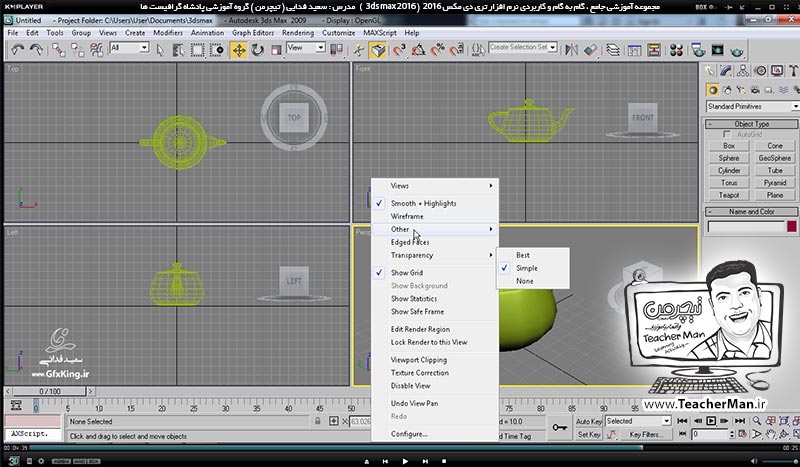Toggle the Angle Snap tool

coord(418,50)
